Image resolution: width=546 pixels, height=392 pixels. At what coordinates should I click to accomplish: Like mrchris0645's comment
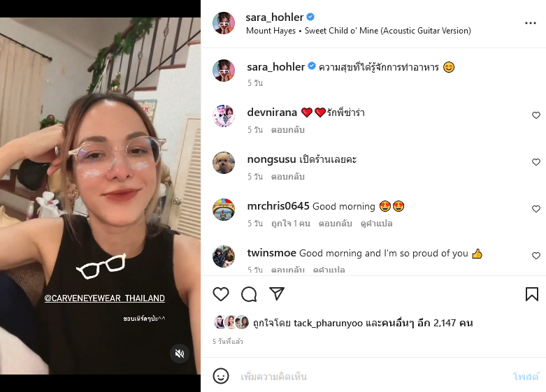tap(536, 209)
